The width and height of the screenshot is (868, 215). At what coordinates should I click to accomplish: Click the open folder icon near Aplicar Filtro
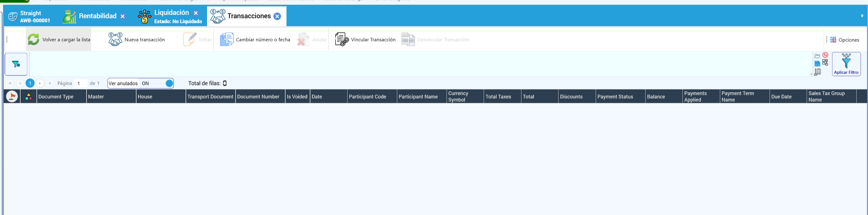click(817, 56)
